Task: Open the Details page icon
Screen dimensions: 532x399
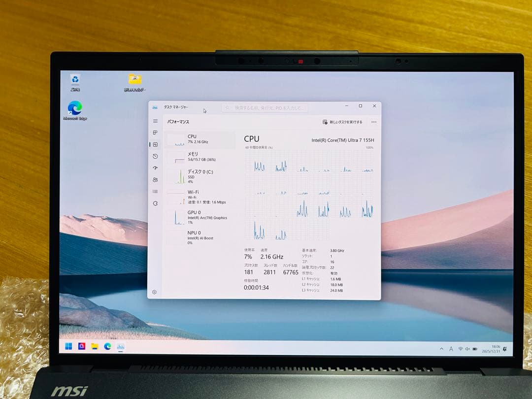Action: 155,192
